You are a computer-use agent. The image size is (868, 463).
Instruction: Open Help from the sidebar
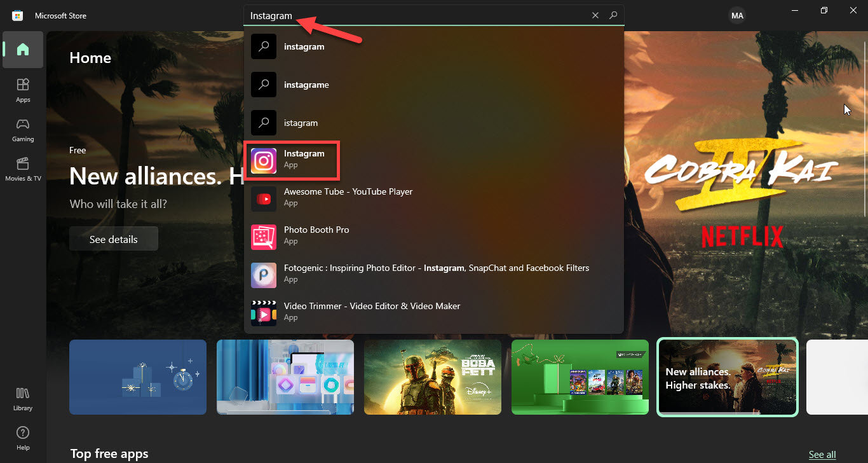[x=23, y=438]
